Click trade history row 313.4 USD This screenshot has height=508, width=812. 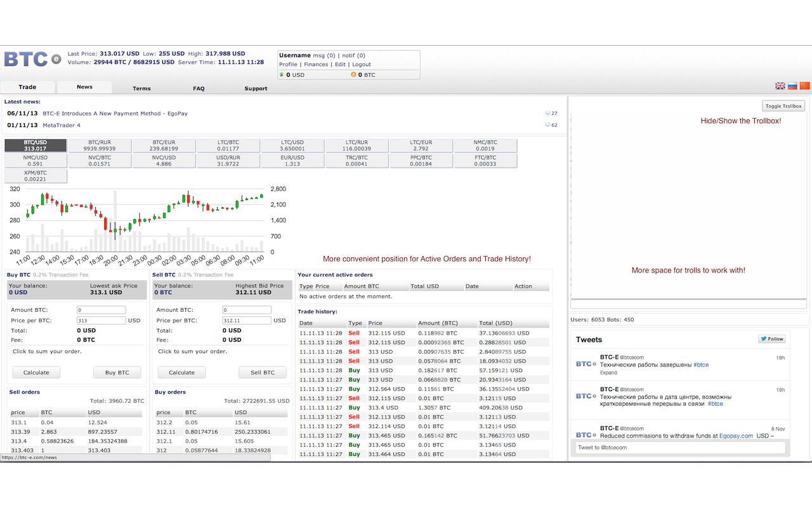tap(423, 408)
